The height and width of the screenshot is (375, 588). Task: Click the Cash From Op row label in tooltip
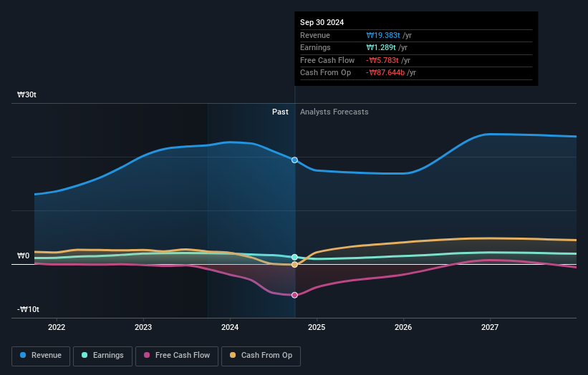click(325, 73)
